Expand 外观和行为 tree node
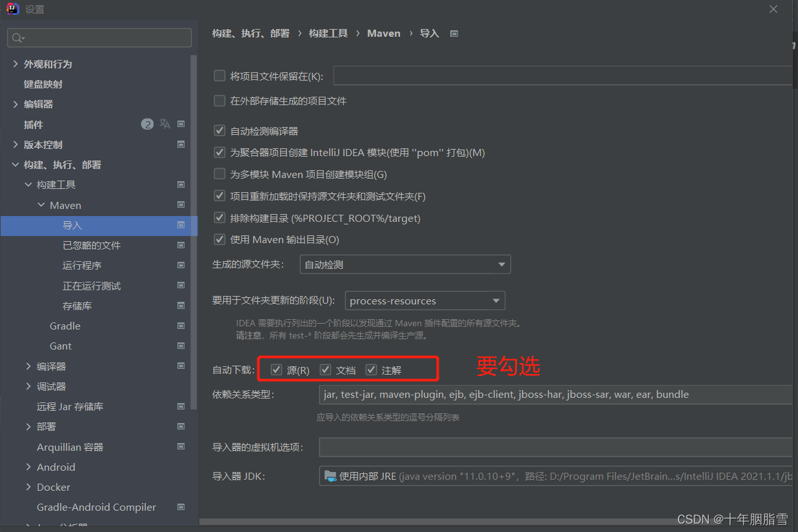798x532 pixels. (15, 64)
